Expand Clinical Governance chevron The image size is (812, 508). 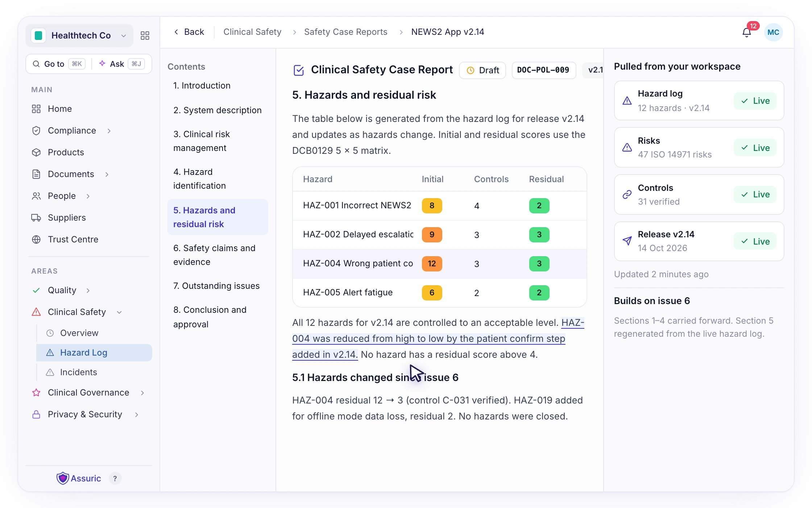[142, 393]
